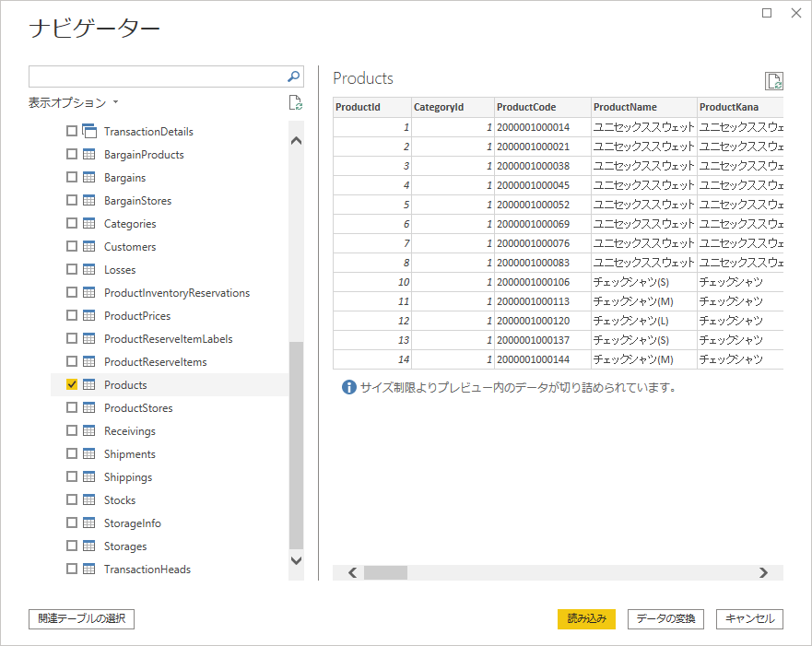Click the table icon beside Shipments
Screen dimensions: 812x646
89,454
